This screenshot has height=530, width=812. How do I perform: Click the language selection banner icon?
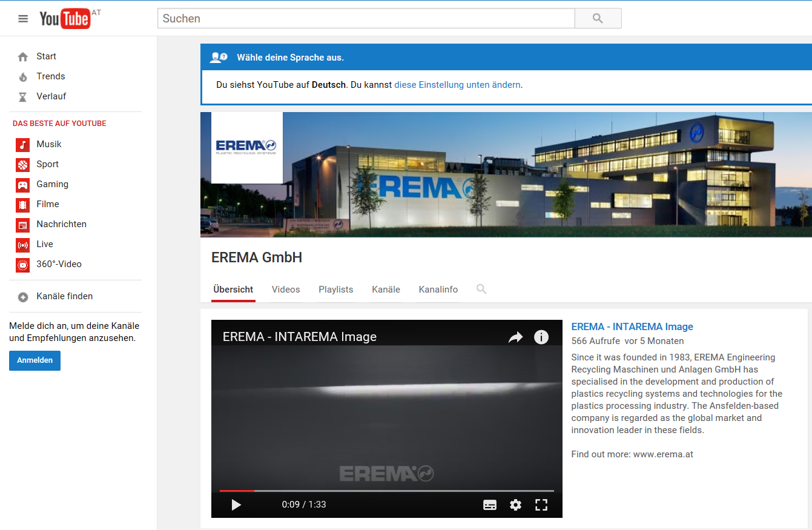tap(218, 58)
